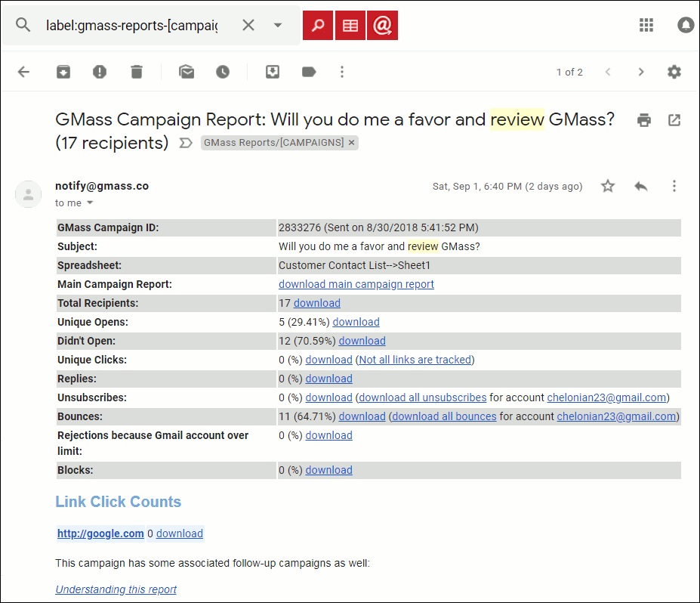Screen dimensions: 700x603
Task: Show recipient details next to 'to me'
Action: pos(90,203)
